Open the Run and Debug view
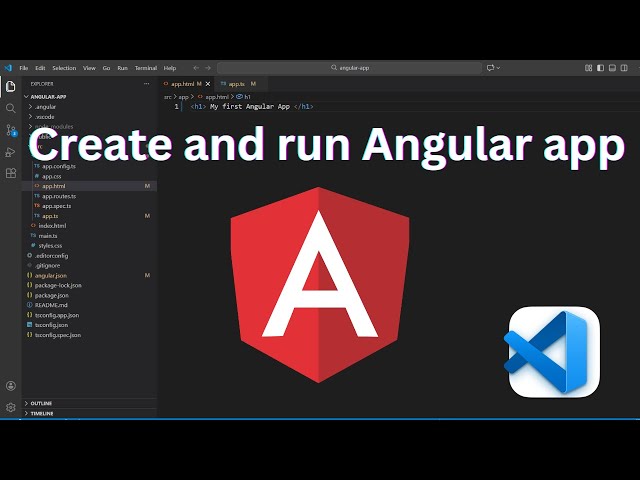Image resolution: width=640 pixels, height=480 pixels. point(11,152)
